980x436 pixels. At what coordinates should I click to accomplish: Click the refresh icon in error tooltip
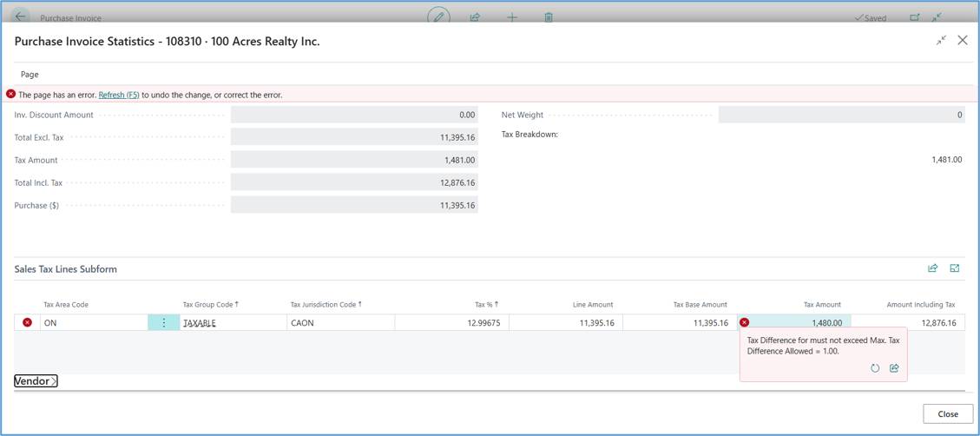click(875, 368)
